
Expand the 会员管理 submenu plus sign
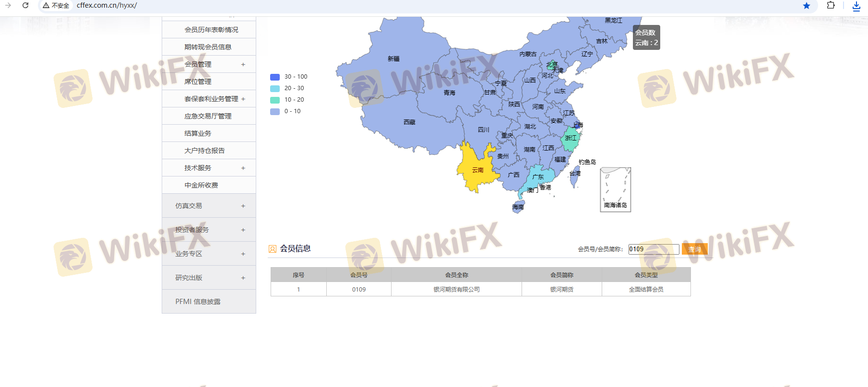pyautogui.click(x=243, y=64)
